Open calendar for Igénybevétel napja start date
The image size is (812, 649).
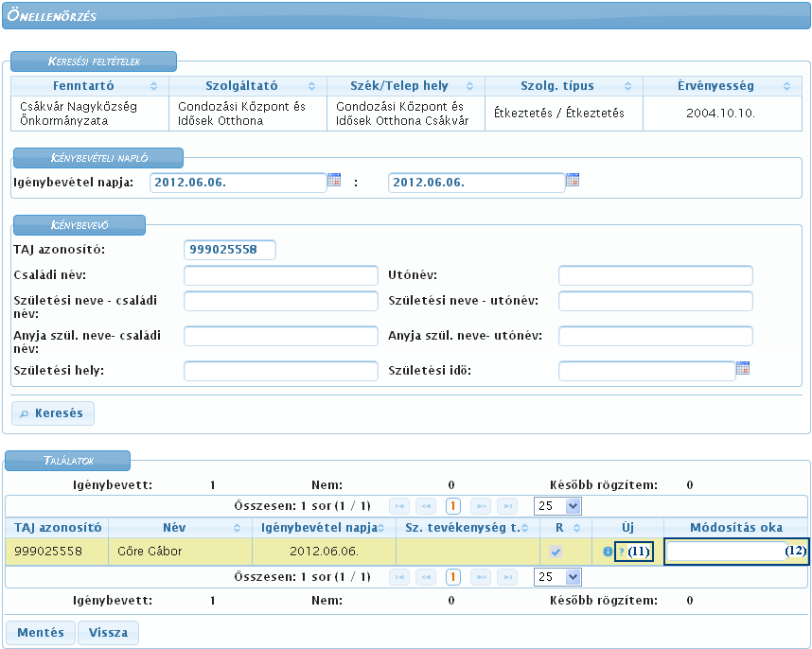coord(334,180)
